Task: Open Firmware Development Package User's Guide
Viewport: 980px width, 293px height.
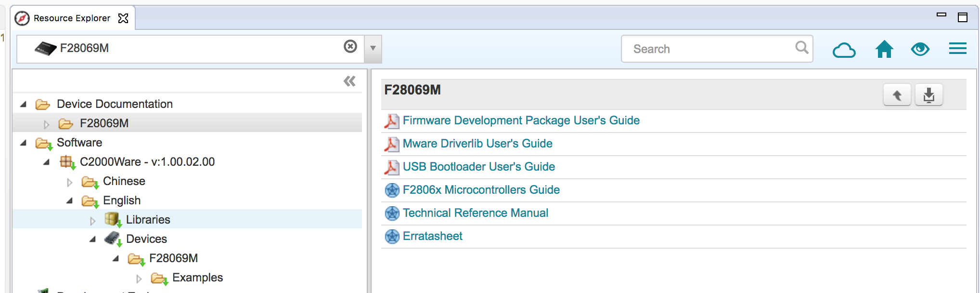Action: pos(521,120)
